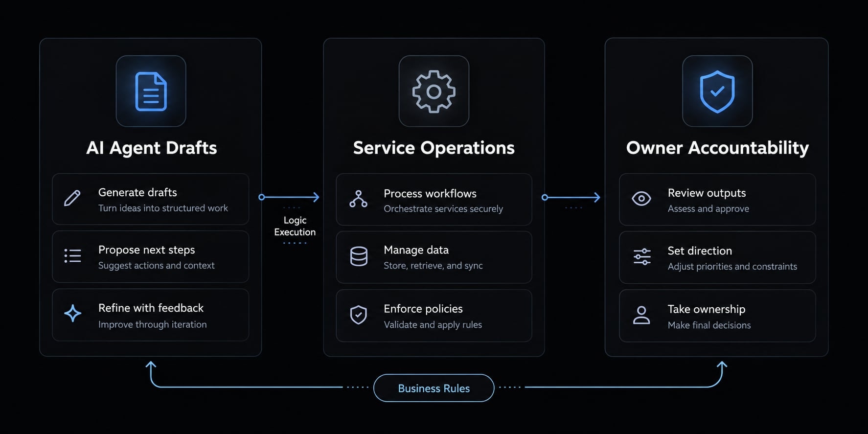Click the 'Manage data' title

pos(416,250)
